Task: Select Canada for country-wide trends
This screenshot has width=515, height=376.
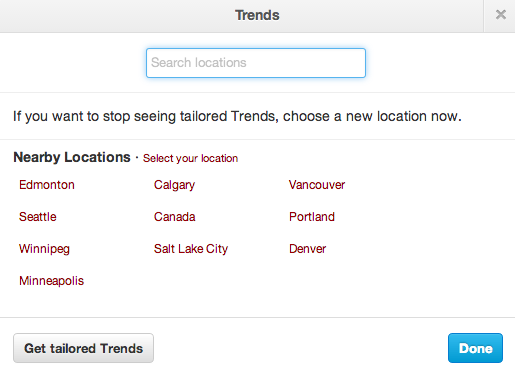Action: (174, 217)
